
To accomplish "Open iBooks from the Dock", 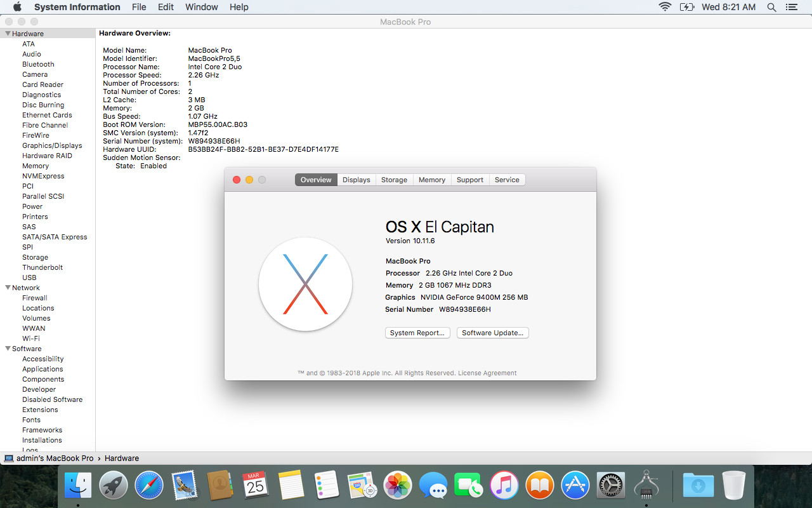I will click(540, 486).
